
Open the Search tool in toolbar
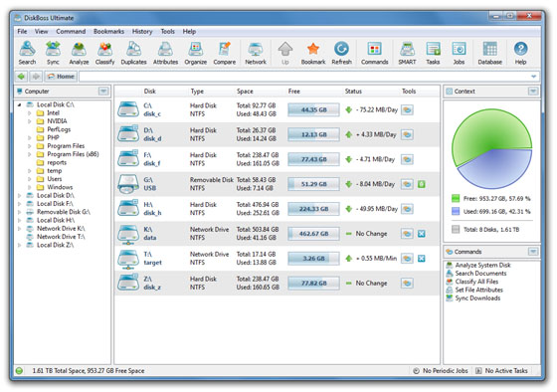point(27,53)
